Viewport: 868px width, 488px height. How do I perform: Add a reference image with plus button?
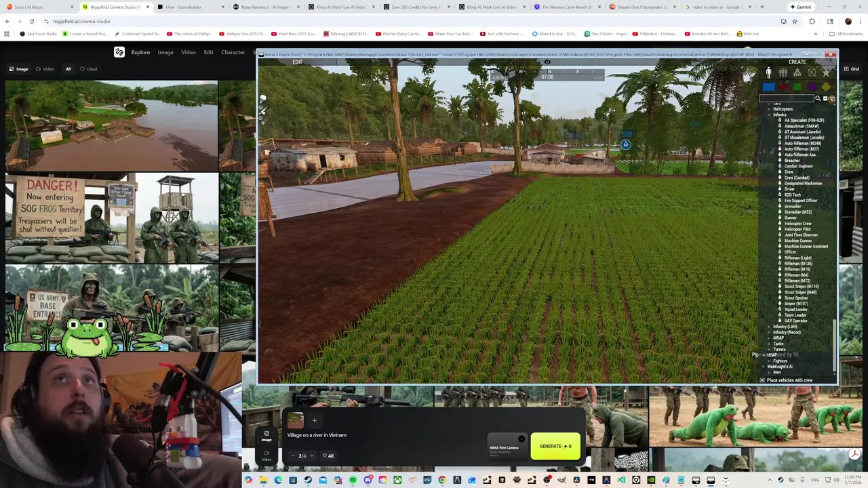click(314, 420)
